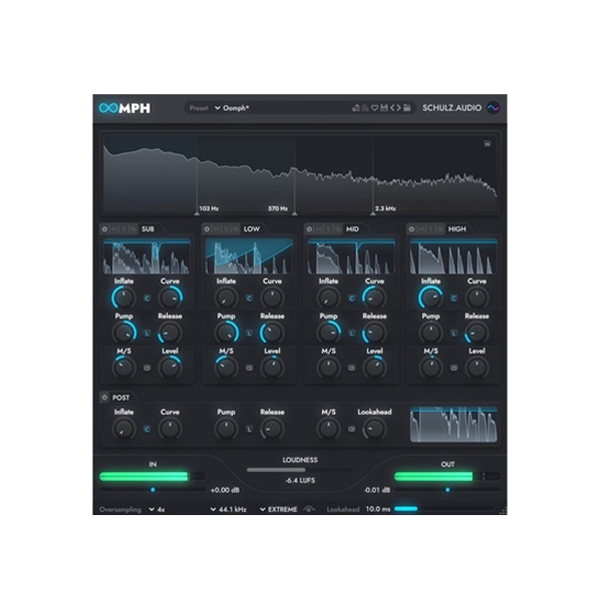Favorite the preset with the heart icon

point(374,108)
